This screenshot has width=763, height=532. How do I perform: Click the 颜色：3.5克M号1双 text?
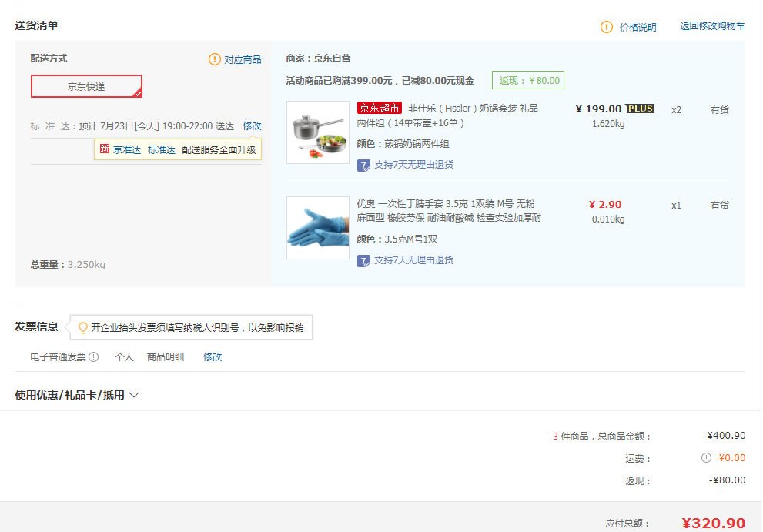397,239
